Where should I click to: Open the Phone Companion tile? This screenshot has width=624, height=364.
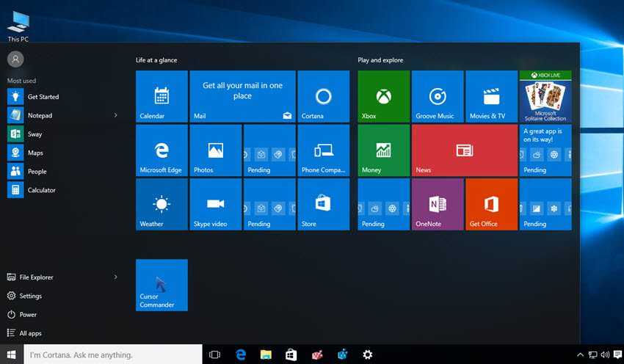point(324,150)
